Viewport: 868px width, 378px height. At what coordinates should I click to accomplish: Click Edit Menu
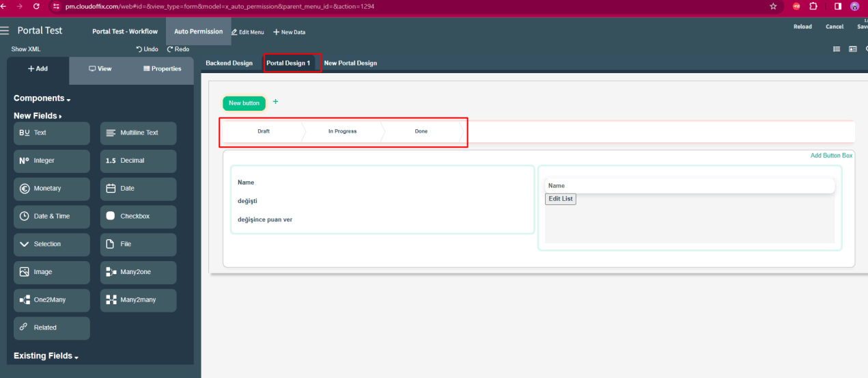(248, 32)
